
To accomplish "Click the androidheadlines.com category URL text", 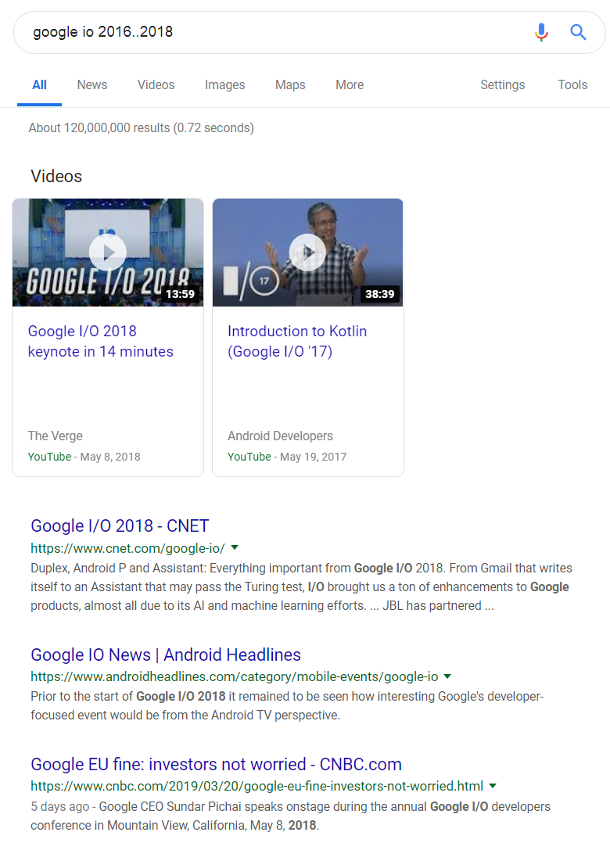I will pyautogui.click(x=234, y=676).
